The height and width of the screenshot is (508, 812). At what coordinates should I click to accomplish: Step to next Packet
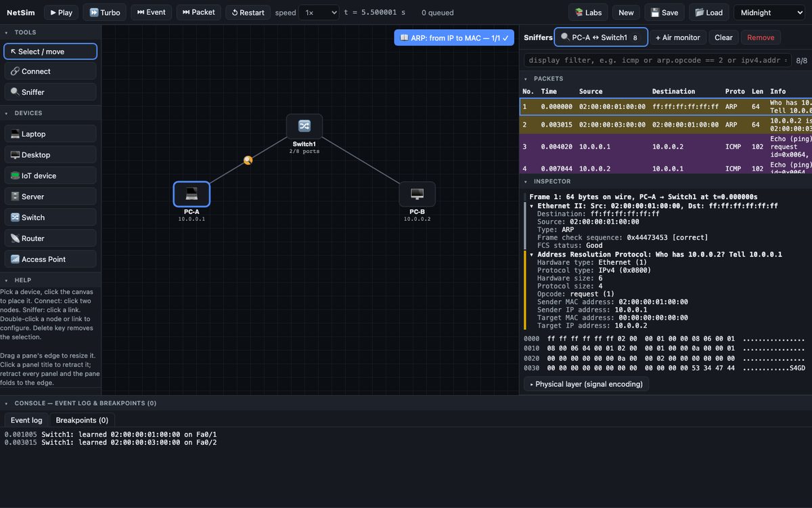pyautogui.click(x=198, y=12)
